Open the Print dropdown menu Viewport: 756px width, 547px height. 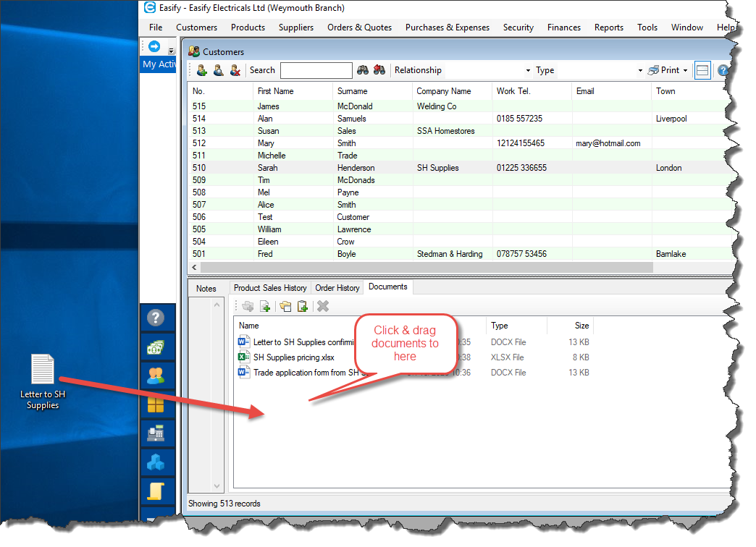685,71
